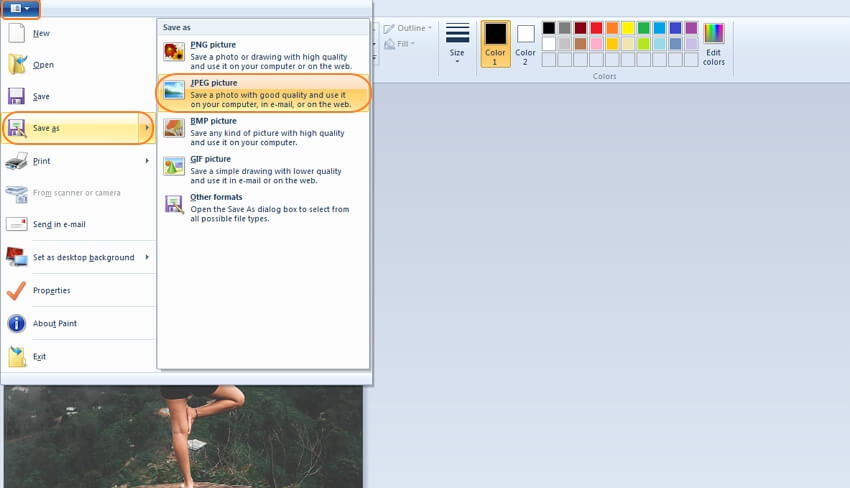Pick the lavender color swatch
Image resolution: width=850 pixels, height=488 pixels.
[691, 43]
